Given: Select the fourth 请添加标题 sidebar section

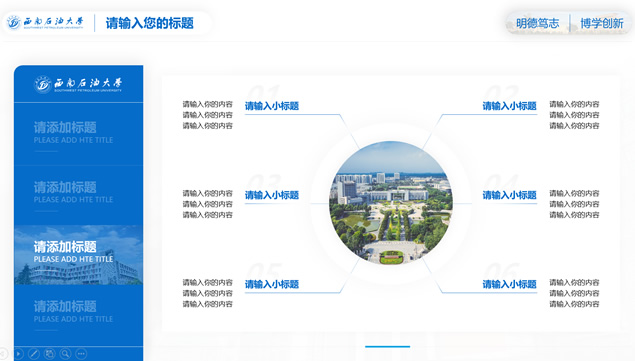Looking at the screenshot, I should (79, 315).
